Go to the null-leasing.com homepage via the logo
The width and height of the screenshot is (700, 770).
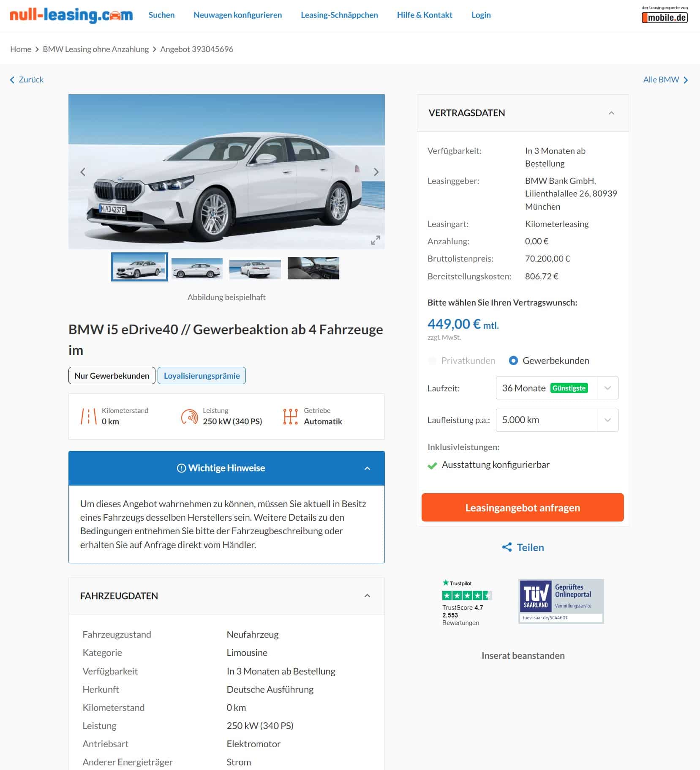[x=71, y=15]
